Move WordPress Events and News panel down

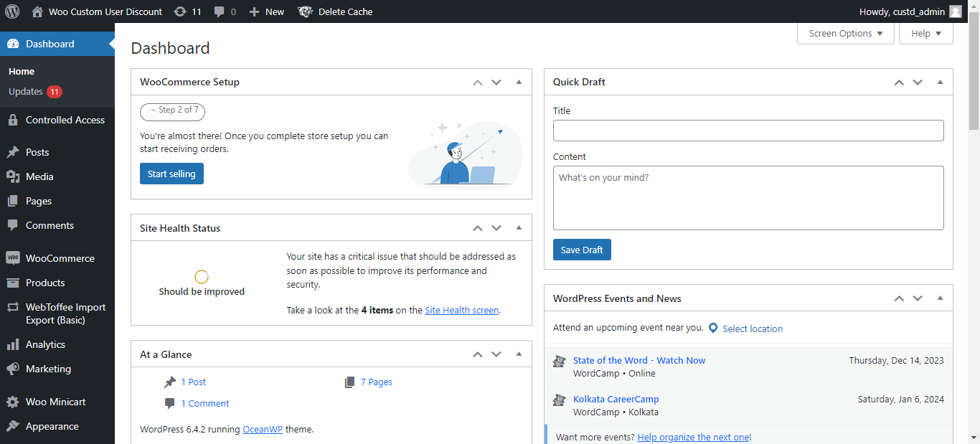click(918, 298)
